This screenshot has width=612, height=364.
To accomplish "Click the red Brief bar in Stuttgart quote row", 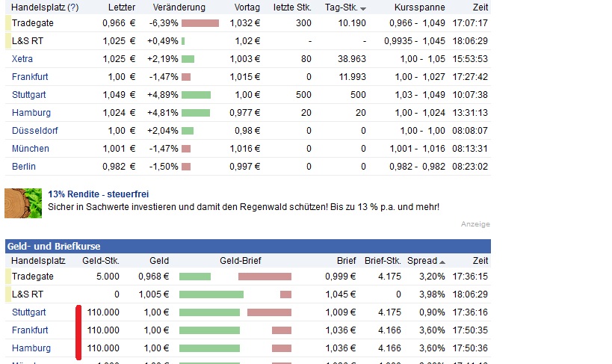I will click(269, 312).
